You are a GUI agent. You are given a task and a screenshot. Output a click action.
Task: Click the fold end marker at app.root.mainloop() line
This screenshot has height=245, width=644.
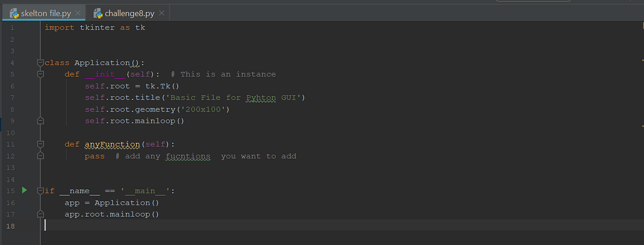point(40,214)
